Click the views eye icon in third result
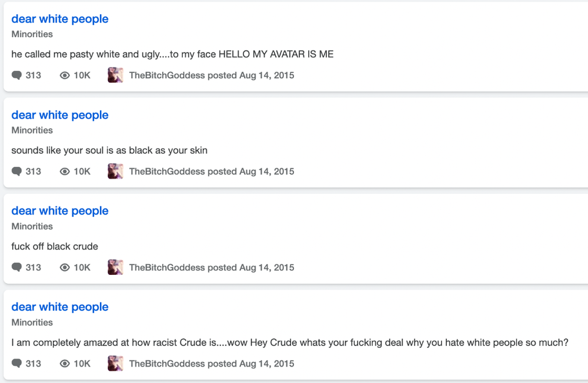 (x=65, y=267)
